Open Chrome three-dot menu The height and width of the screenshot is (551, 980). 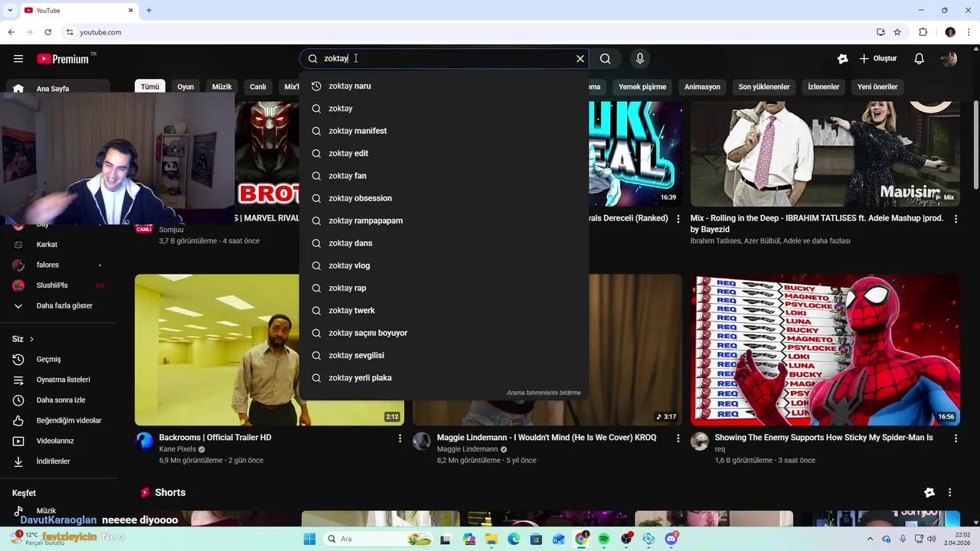click(x=969, y=32)
